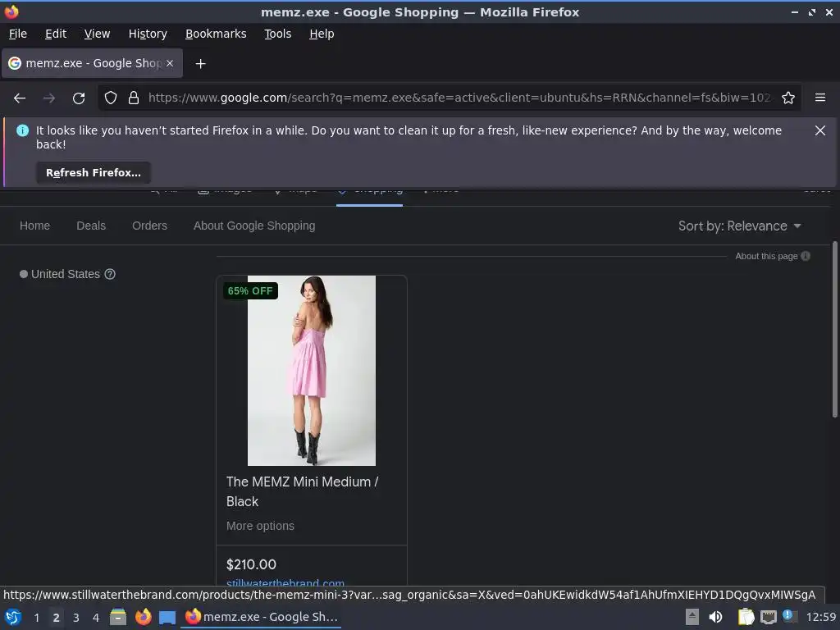The width and height of the screenshot is (840, 630).
Task: Click the Firefox logo in title bar
Action: pos(11,11)
